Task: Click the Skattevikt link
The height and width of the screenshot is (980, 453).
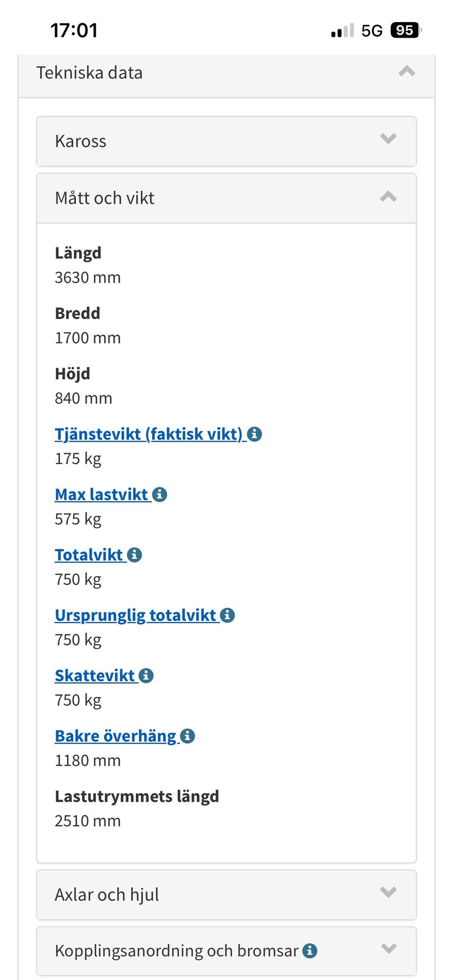Action: (95, 675)
